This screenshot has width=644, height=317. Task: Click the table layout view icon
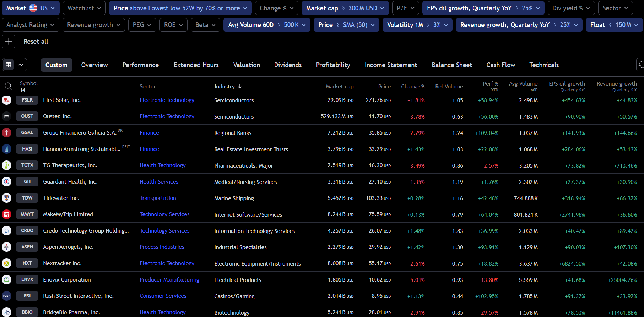(9, 65)
